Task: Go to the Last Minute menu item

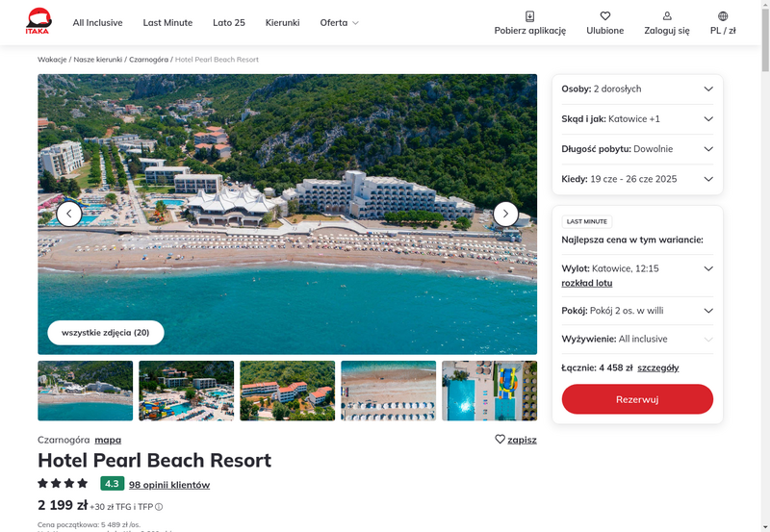Action: tap(167, 22)
